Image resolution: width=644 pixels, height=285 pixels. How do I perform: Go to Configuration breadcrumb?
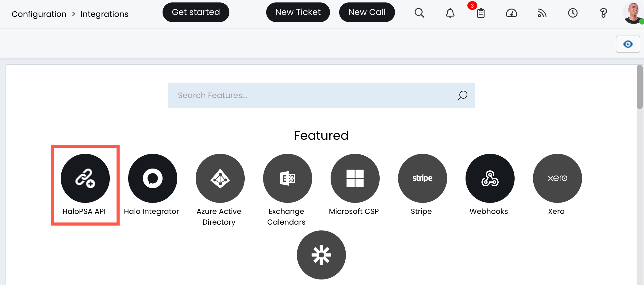(39, 14)
